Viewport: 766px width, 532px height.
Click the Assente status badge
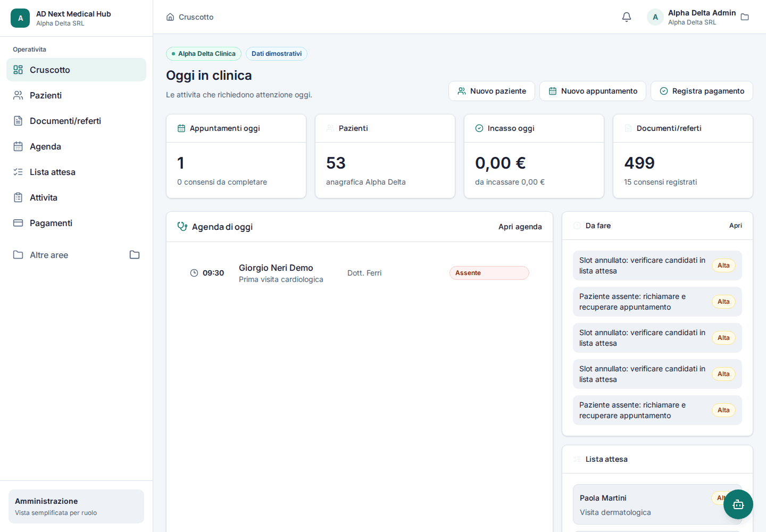pos(489,273)
